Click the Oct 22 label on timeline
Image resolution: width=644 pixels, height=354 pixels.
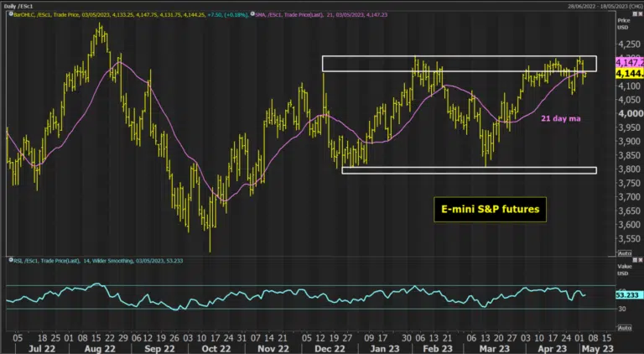[216, 348]
